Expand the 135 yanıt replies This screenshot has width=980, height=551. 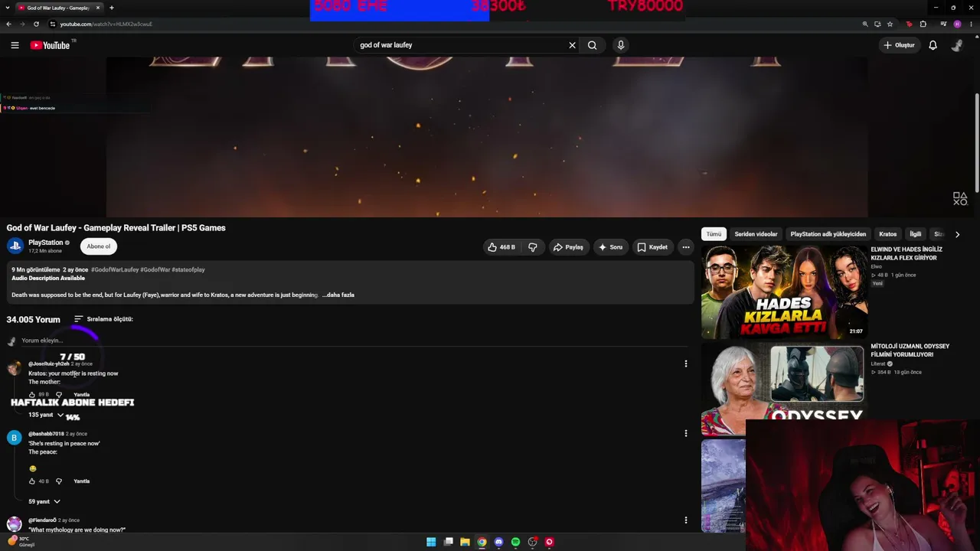point(46,415)
